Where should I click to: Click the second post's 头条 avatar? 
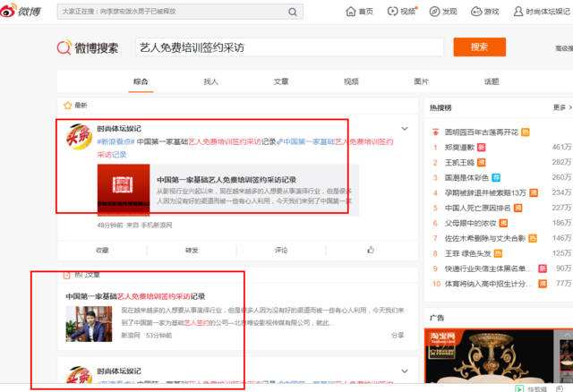coord(79,374)
